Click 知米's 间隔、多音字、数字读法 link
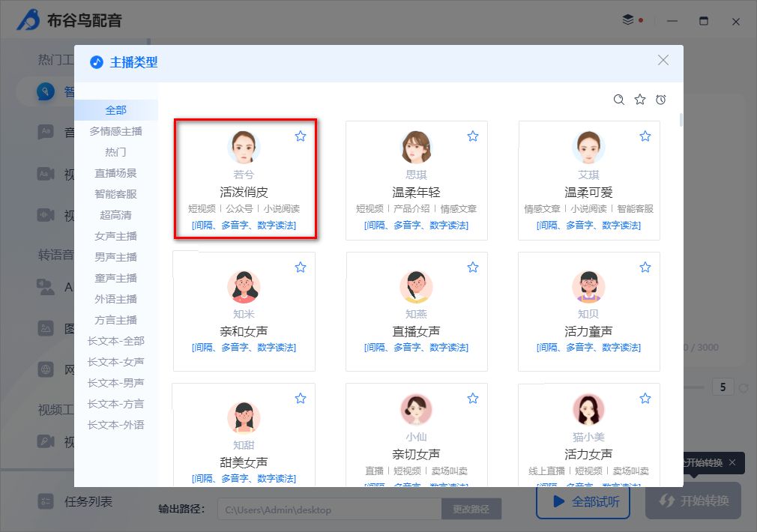757x532 pixels. 244,347
